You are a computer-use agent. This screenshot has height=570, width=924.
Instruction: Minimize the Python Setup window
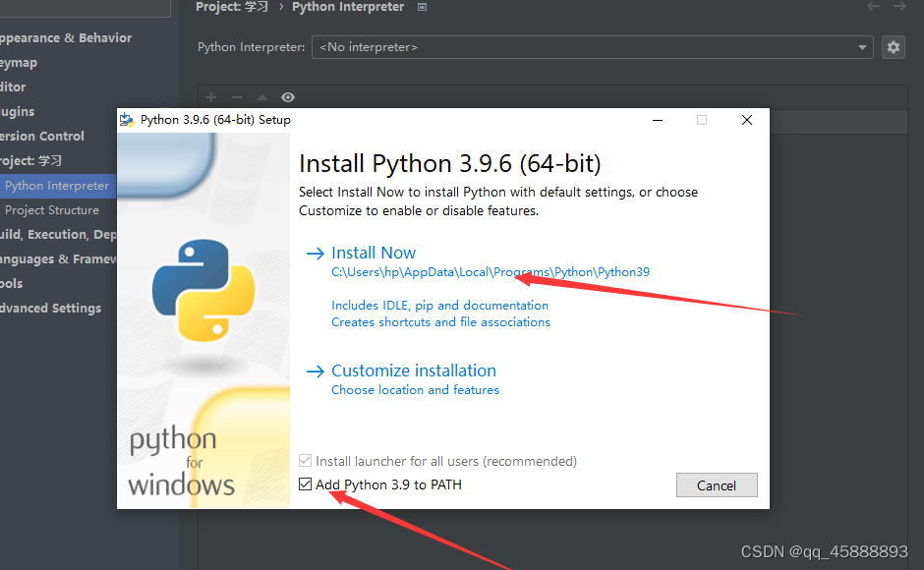658,120
